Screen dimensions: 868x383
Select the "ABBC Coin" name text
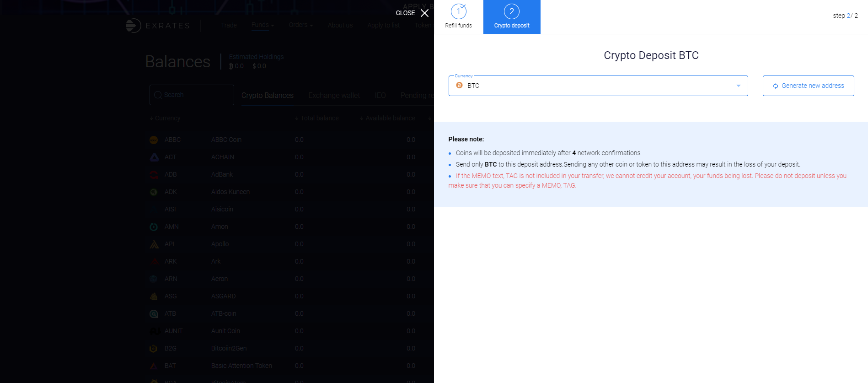(x=226, y=140)
